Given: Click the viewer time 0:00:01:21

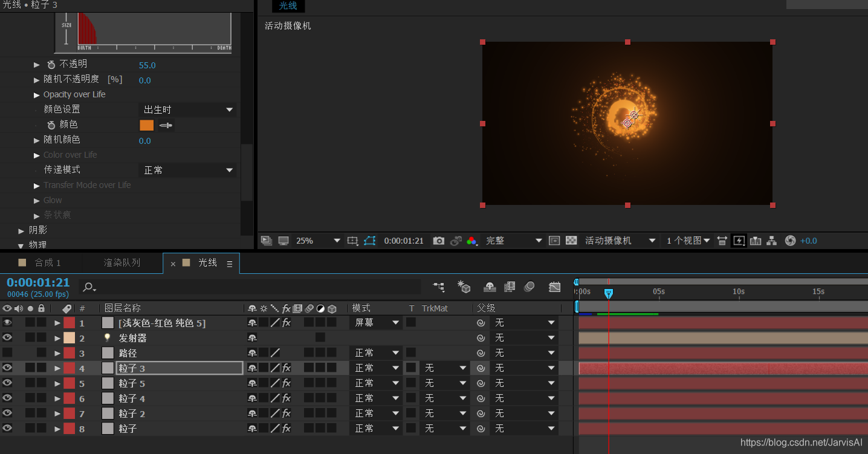Looking at the screenshot, I should [404, 241].
